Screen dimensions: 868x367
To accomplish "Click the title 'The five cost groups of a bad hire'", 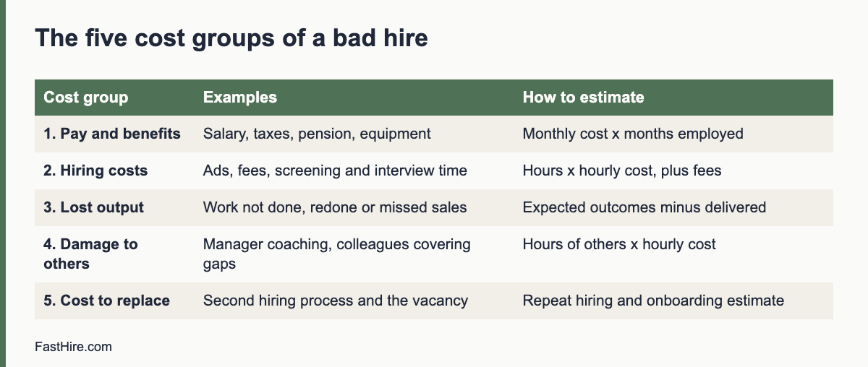I will tap(231, 38).
